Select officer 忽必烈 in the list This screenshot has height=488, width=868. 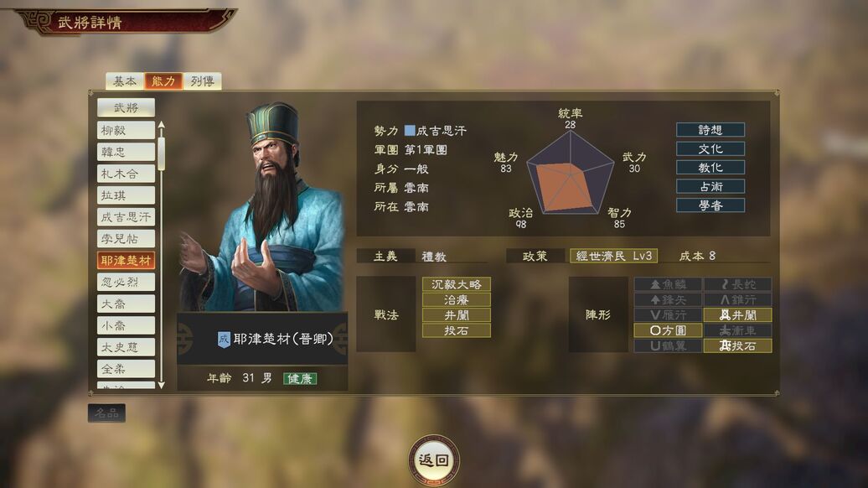pos(126,282)
